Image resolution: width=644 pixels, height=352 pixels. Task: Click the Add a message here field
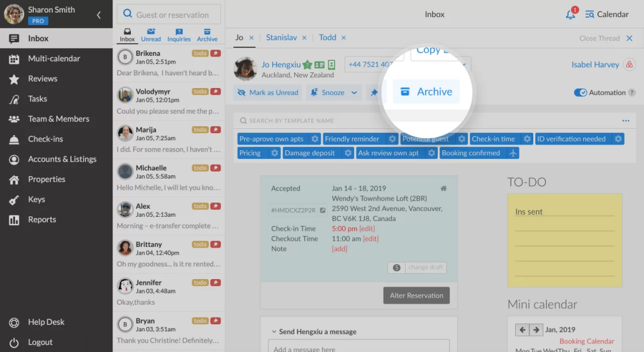(358, 347)
